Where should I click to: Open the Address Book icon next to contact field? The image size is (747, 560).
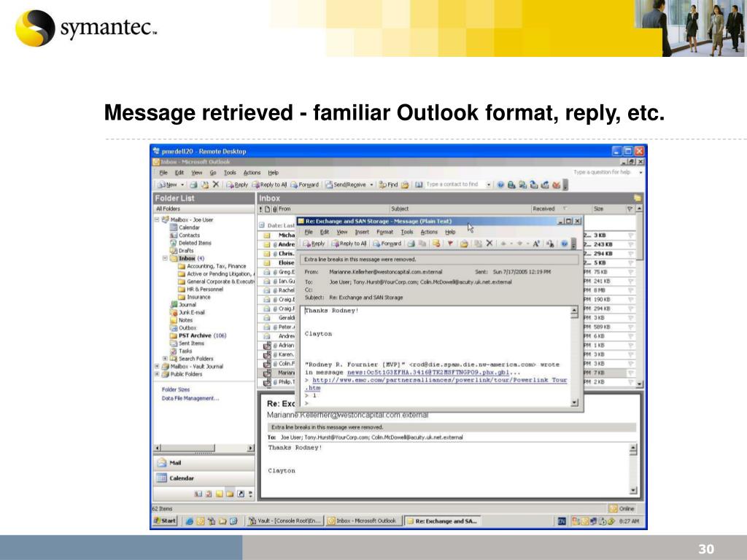(x=419, y=184)
